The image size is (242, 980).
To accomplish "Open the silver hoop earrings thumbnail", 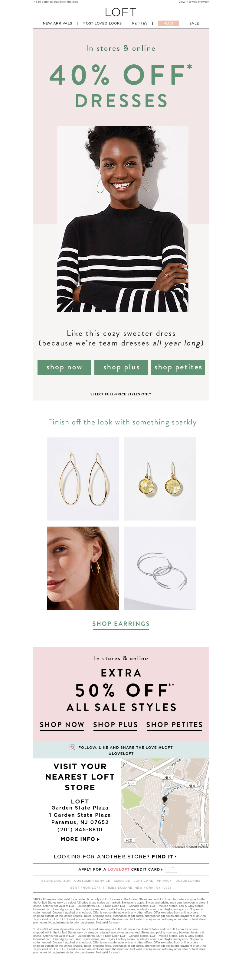I will 160,568.
